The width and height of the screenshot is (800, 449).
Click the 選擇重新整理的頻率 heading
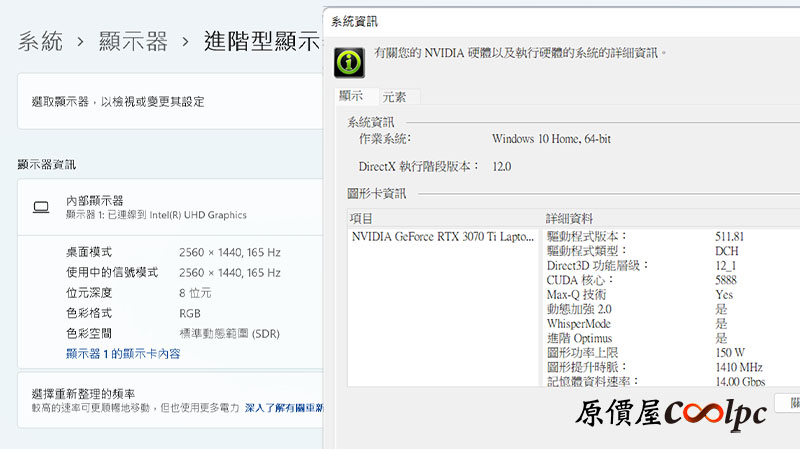tap(83, 394)
